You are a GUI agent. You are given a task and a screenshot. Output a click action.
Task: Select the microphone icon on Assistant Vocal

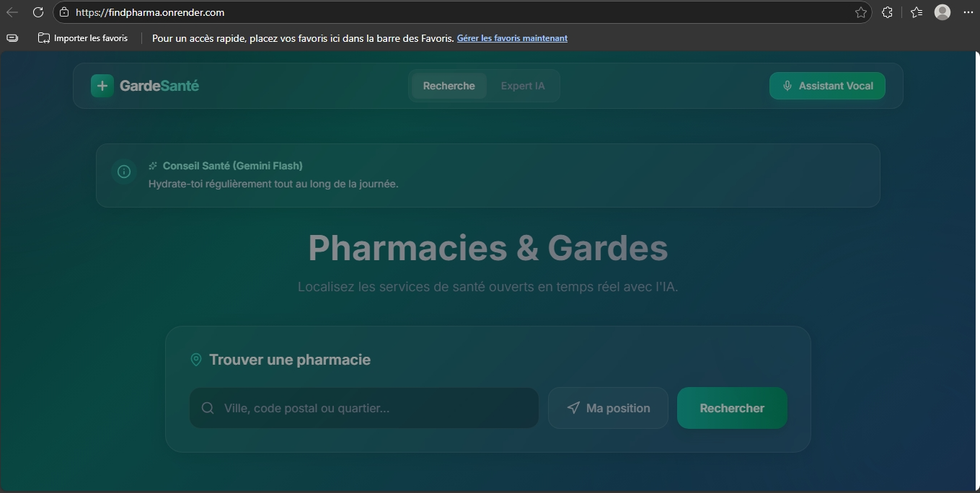[786, 85]
